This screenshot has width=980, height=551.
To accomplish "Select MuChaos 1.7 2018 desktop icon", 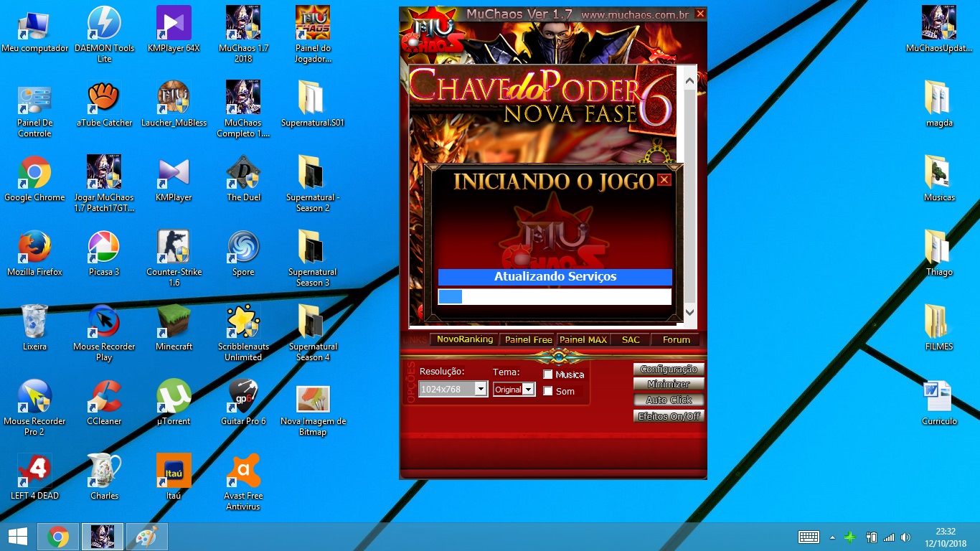I will pos(243,34).
